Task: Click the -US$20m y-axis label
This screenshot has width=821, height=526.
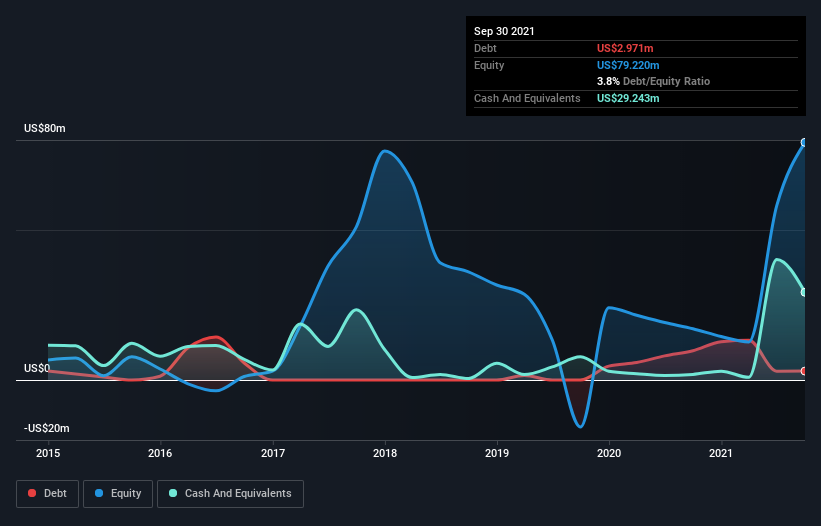Action: coord(47,428)
